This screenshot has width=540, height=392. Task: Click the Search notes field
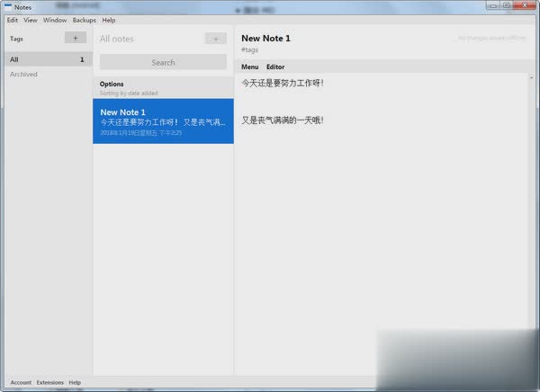[x=163, y=62]
